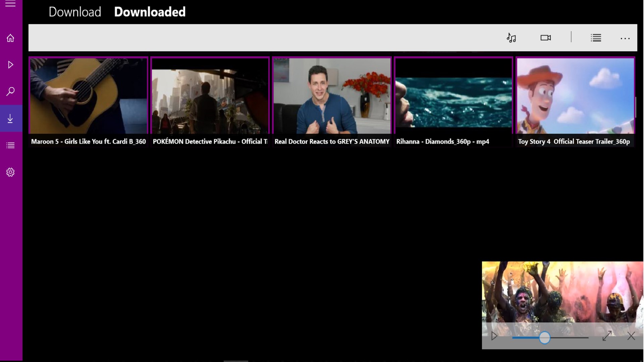Click Rihanna - Diamonds_360p title
The width and height of the screenshot is (644, 362).
(442, 141)
